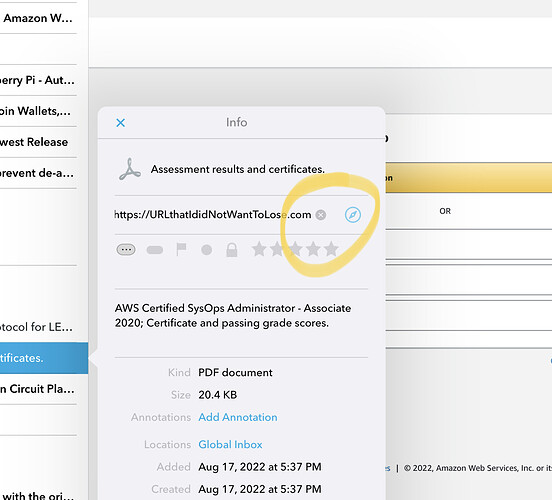Viewport: 552px width, 500px height.
Task: Click the Created date Aug 17, 2022
Action: coord(260,489)
